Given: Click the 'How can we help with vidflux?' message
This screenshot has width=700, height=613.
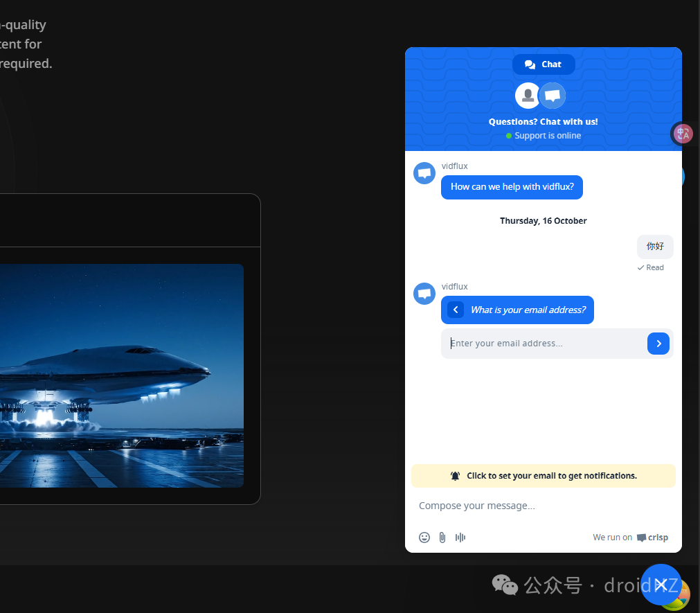Looking at the screenshot, I should 512,187.
